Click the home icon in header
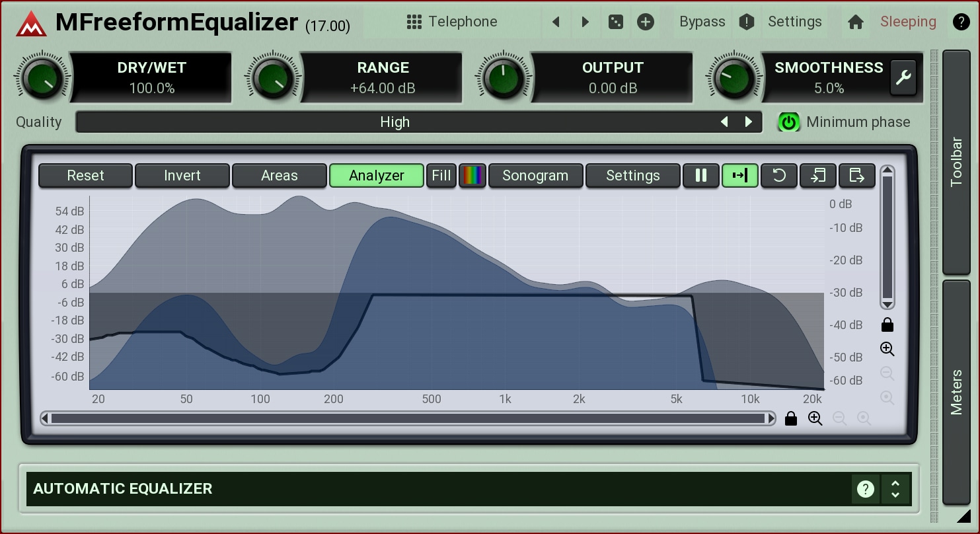The height and width of the screenshot is (534, 980). pos(856,22)
